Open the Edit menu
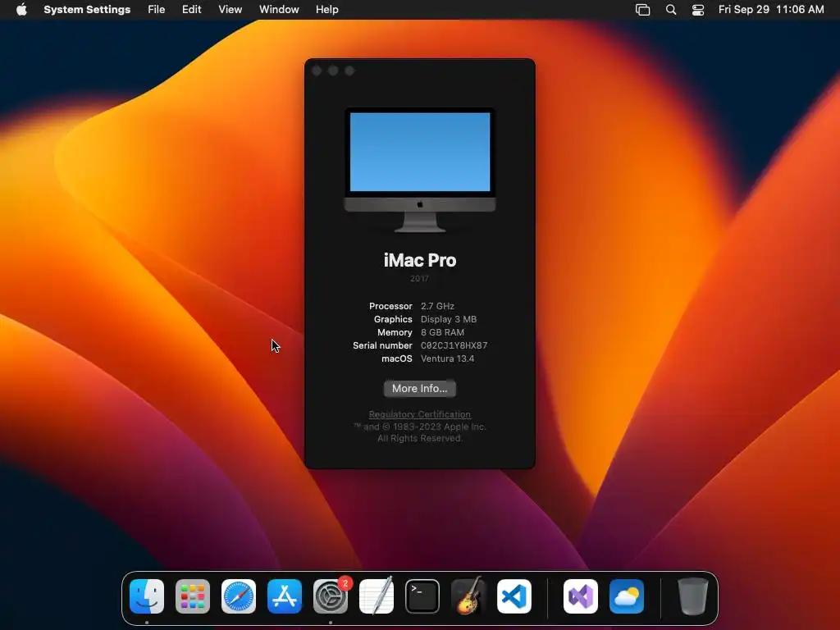The image size is (840, 630). coord(191,10)
